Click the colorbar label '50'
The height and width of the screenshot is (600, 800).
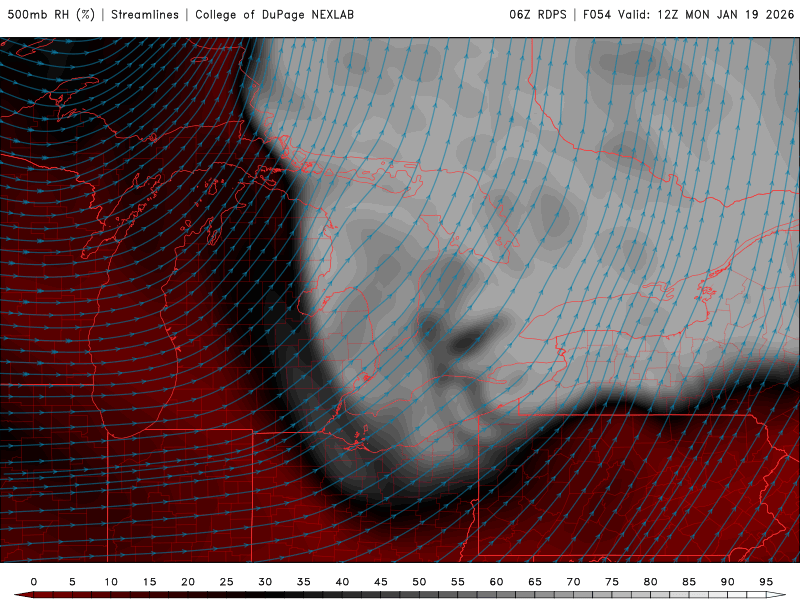pos(419,582)
